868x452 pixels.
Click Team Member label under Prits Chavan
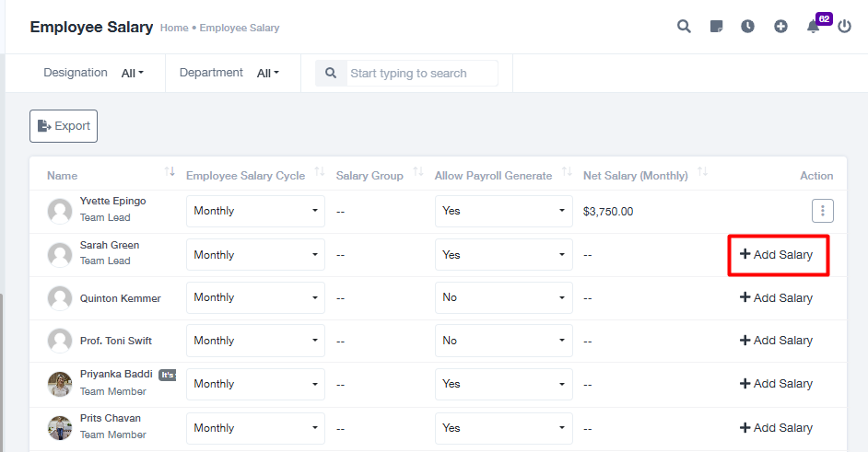point(113,435)
